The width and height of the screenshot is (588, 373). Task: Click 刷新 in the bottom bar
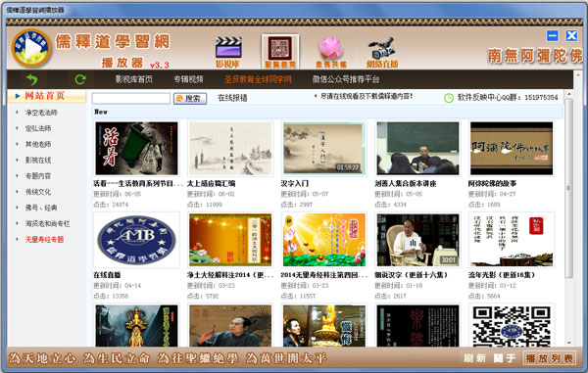coord(474,358)
